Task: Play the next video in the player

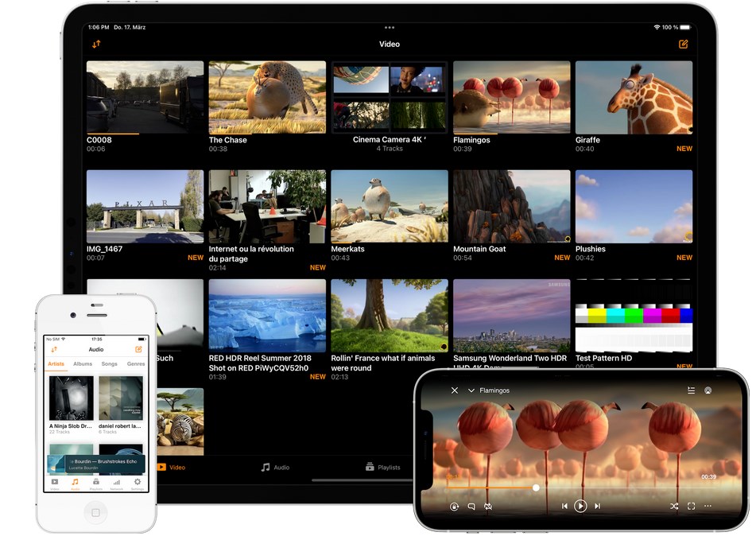Action: tap(598, 506)
